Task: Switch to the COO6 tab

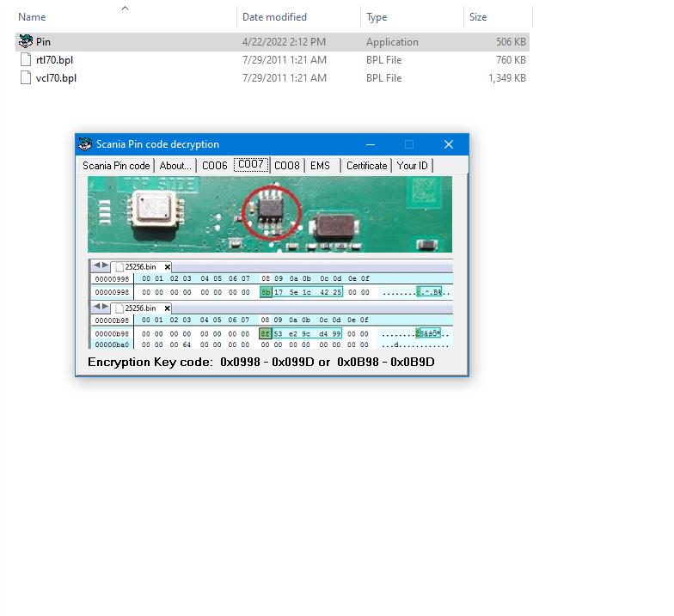Action: pos(215,166)
